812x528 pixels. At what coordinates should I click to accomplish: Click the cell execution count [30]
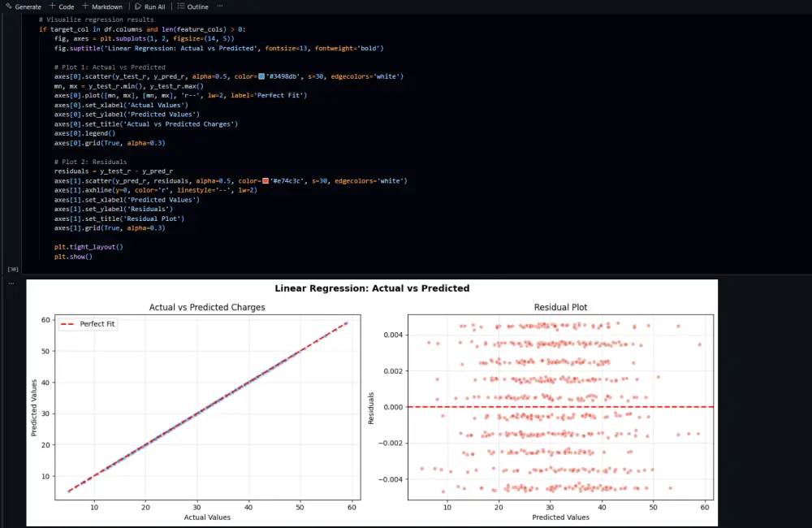[x=13, y=270]
